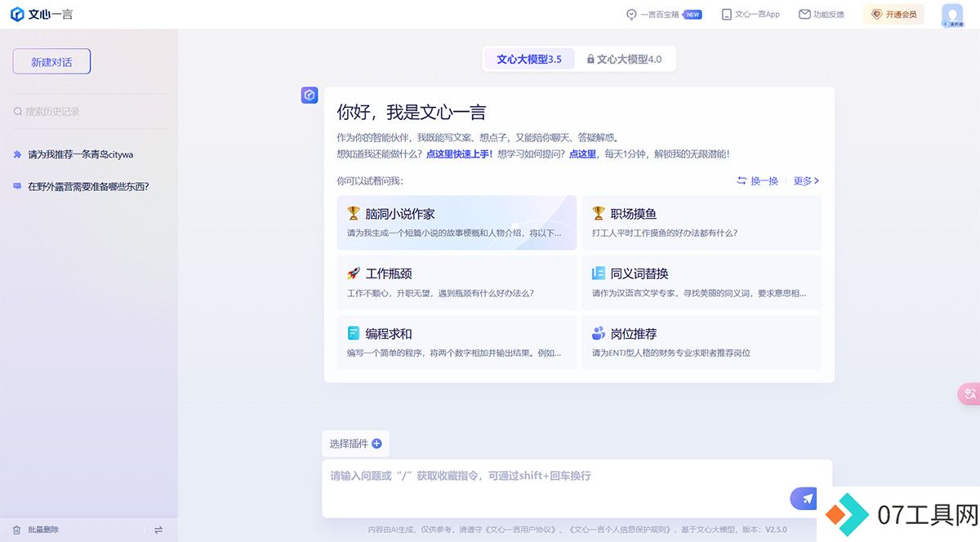Select the 脑洞小说作家 prompt card
This screenshot has height=542, width=980.
[457, 222]
